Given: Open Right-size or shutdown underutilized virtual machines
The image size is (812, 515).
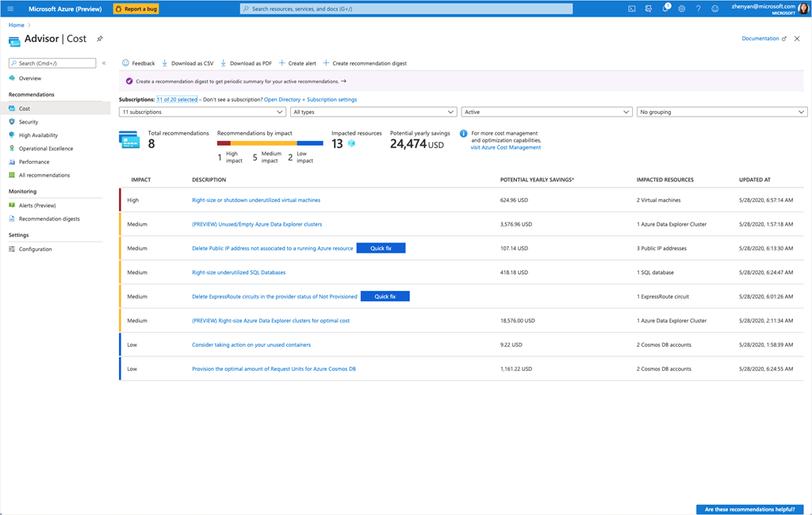Looking at the screenshot, I should click(256, 200).
